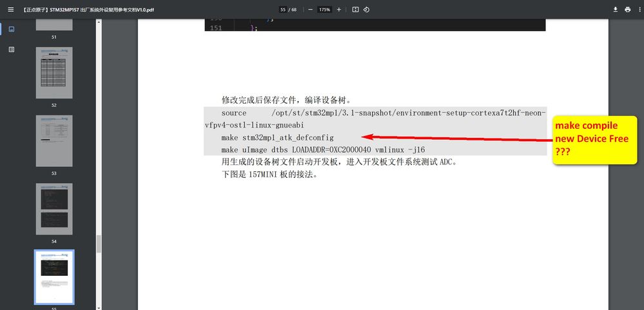Viewport: 644px width, 310px height.
Task: Click the thumbnail scrollbar down arrow
Action: pos(99,307)
